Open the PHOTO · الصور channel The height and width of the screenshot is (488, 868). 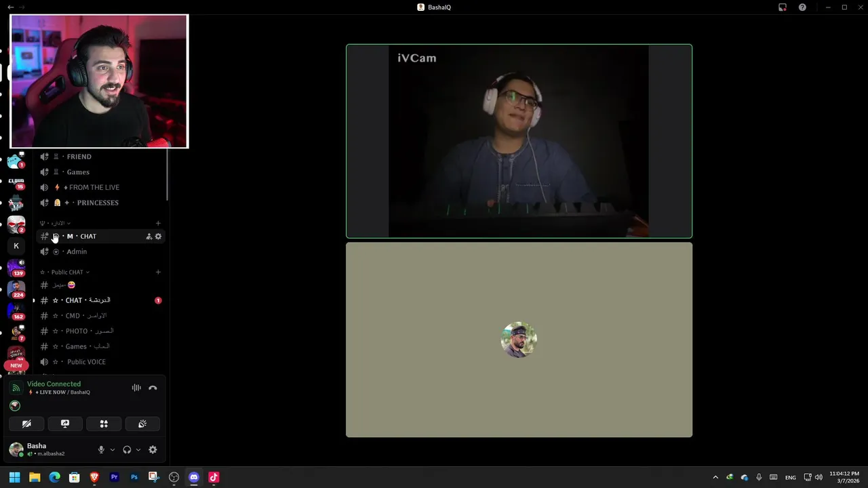(x=101, y=331)
